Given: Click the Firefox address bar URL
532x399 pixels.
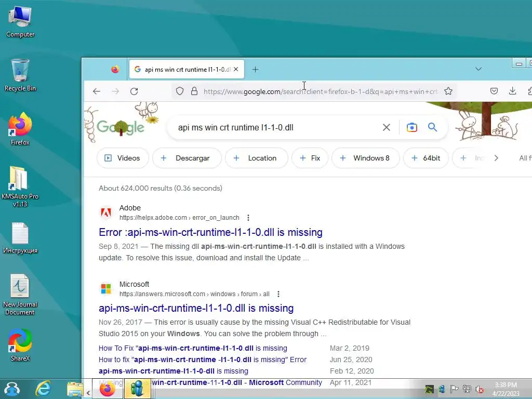Looking at the screenshot, I should tap(321, 91).
